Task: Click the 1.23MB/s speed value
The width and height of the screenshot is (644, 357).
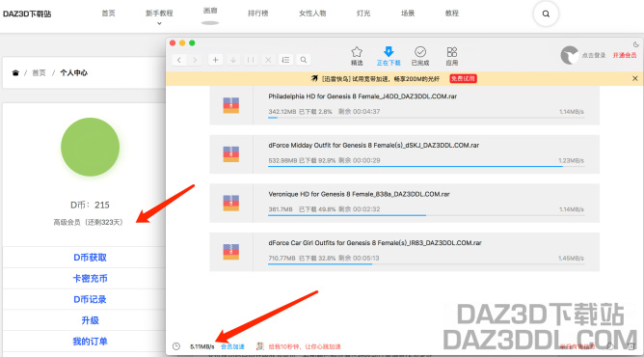Action: 571,160
